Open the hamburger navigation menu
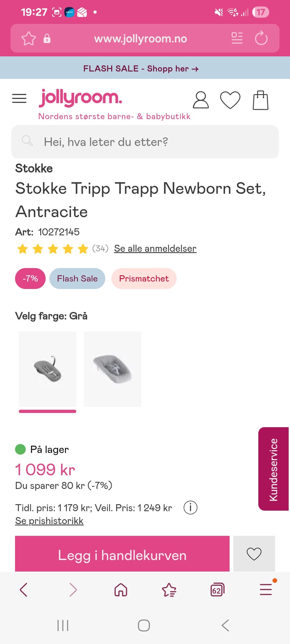 tap(19, 99)
